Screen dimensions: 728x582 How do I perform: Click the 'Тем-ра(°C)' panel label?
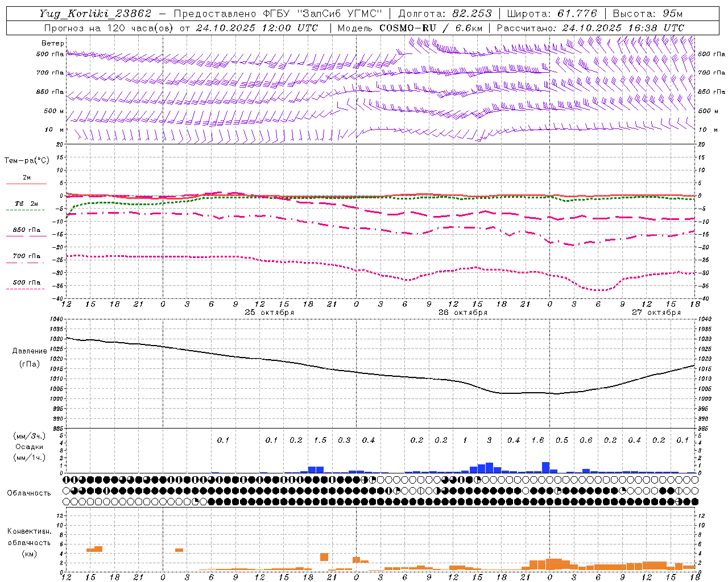[27, 160]
